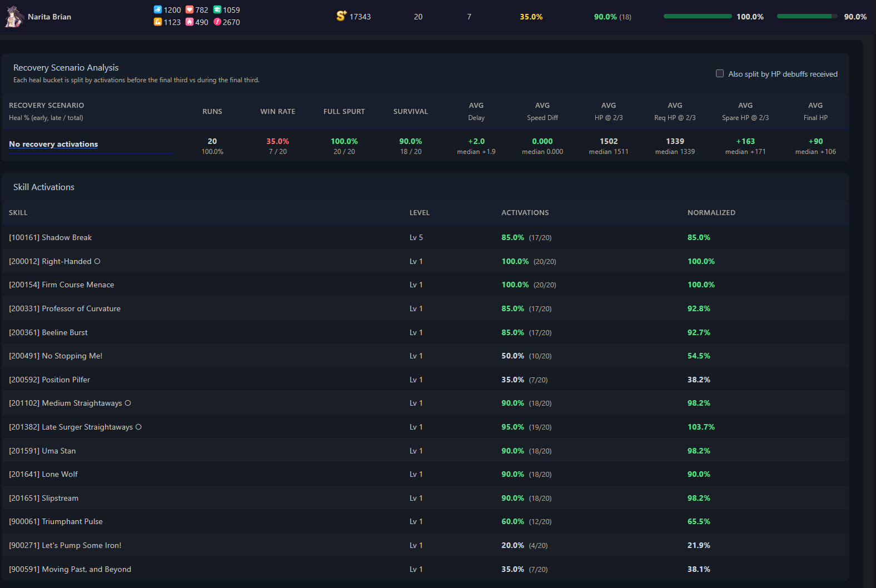Click the red round icon beside 2670
Screen dimensions: 876x588
click(x=217, y=22)
